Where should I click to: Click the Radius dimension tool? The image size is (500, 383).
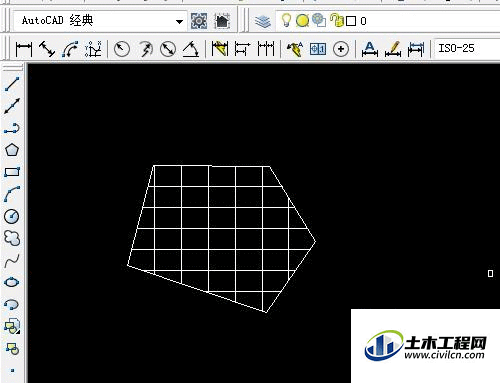click(122, 49)
